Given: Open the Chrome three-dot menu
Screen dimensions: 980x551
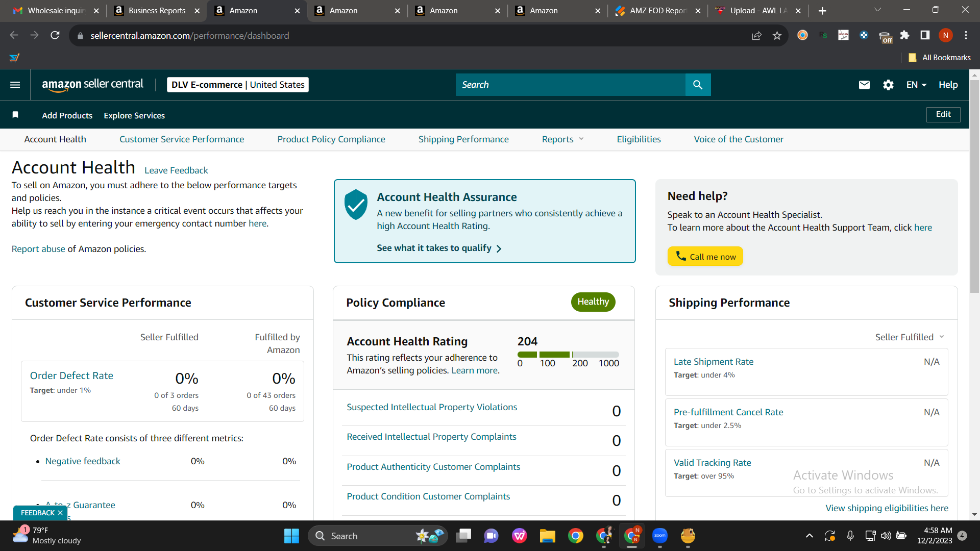Looking at the screenshot, I should tap(966, 35).
